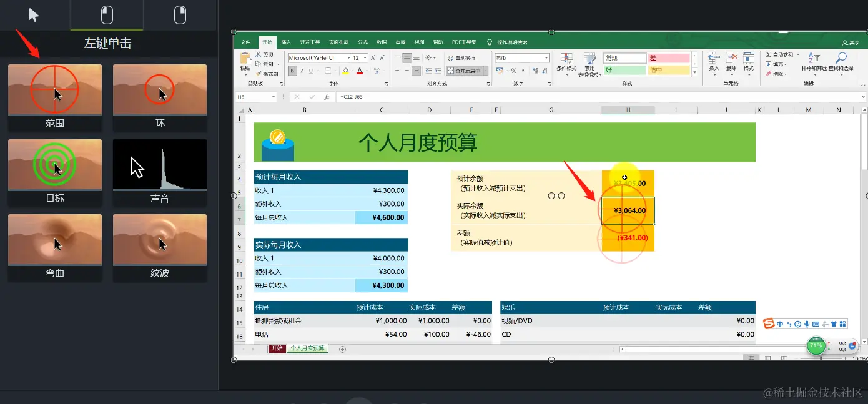Screen dimensions: 868x404
Task: Click the 粘贴 paste icon
Action: coord(245,57)
